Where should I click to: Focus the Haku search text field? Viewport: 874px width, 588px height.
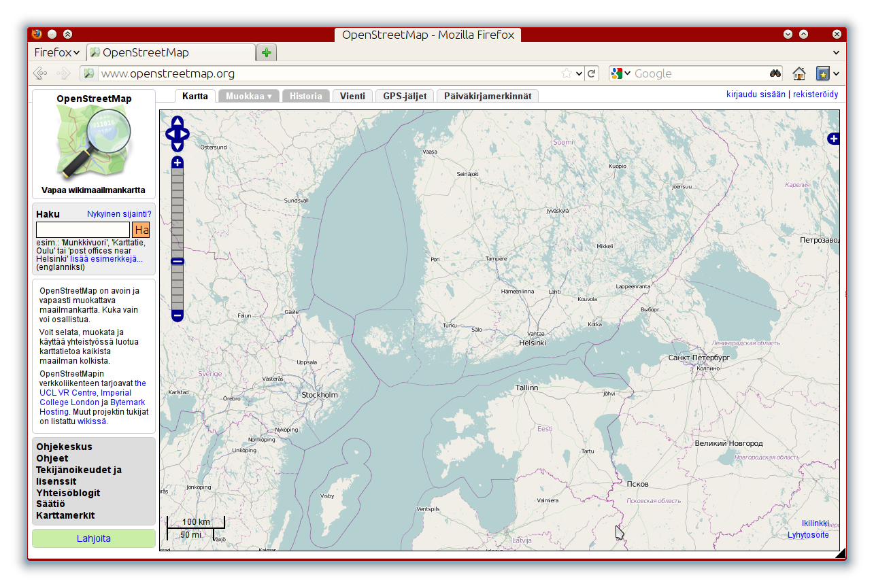(x=83, y=230)
